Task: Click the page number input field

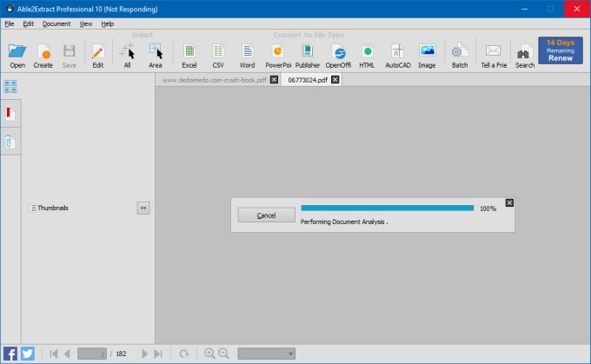Action: tap(92, 354)
